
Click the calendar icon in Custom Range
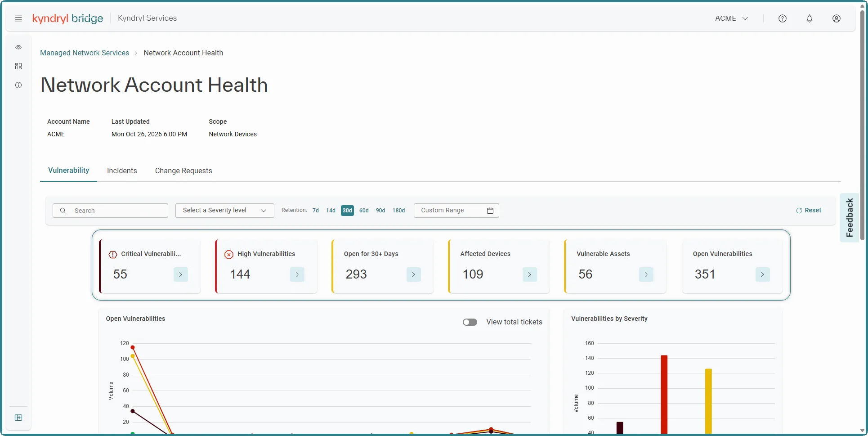point(490,211)
